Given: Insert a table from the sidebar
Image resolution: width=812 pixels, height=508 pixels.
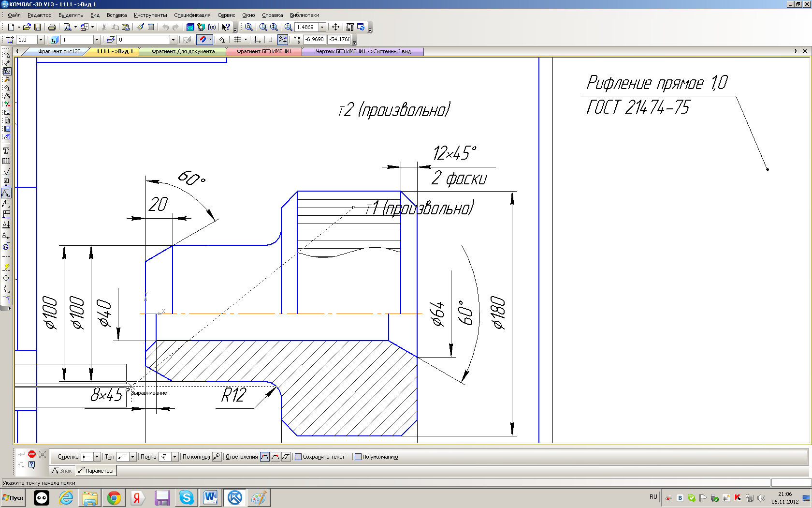Looking at the screenshot, I should click(6, 161).
